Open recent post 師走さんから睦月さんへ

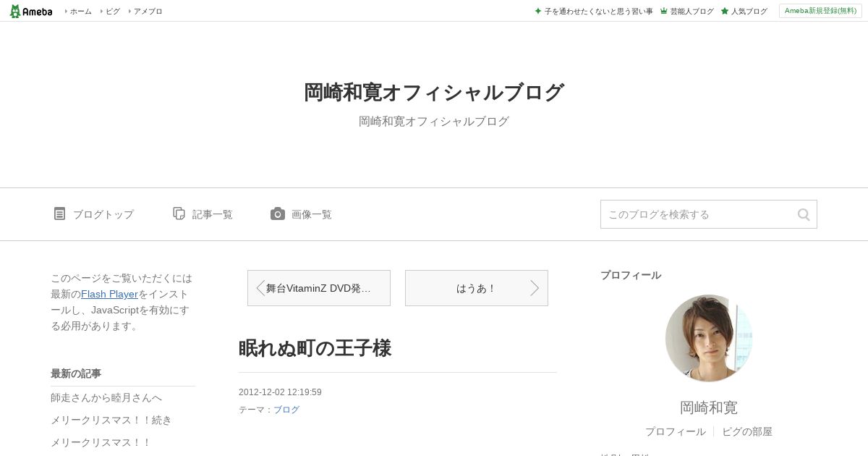point(106,398)
